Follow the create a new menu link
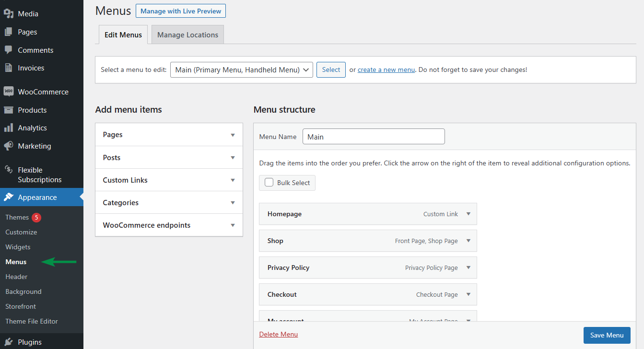This screenshot has width=644, height=349. coord(386,70)
